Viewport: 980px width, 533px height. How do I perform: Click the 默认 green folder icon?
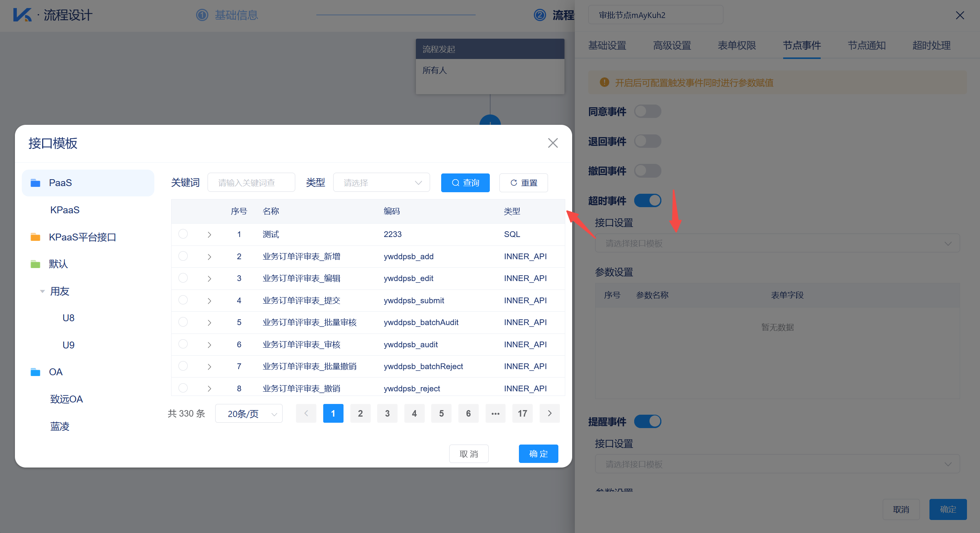pos(35,263)
